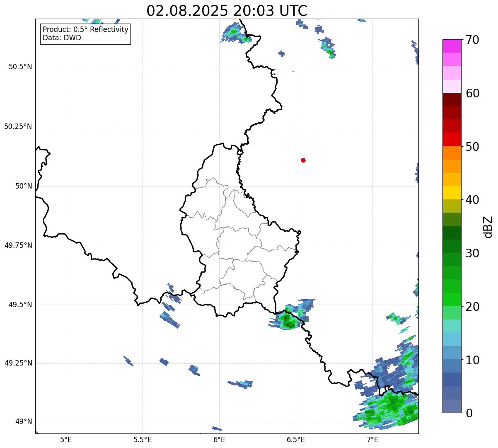
Task: Click colorbar tick label '30'
Action: [472, 253]
